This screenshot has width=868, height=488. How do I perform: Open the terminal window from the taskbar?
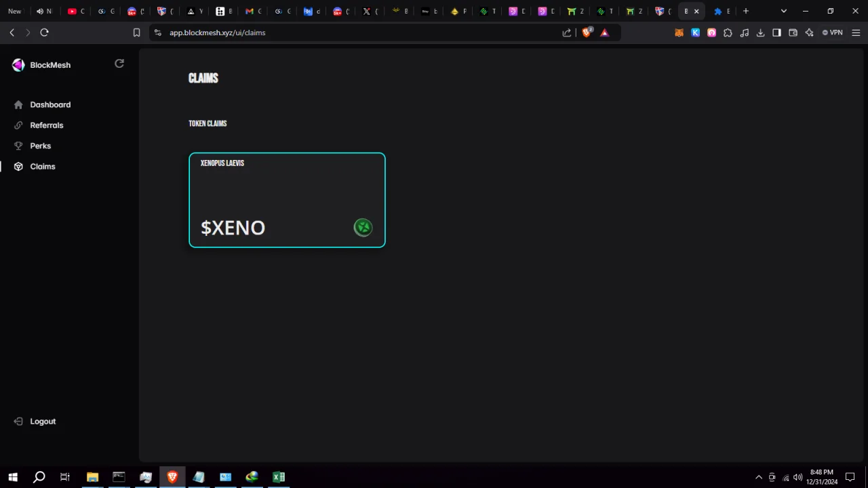tap(119, 477)
